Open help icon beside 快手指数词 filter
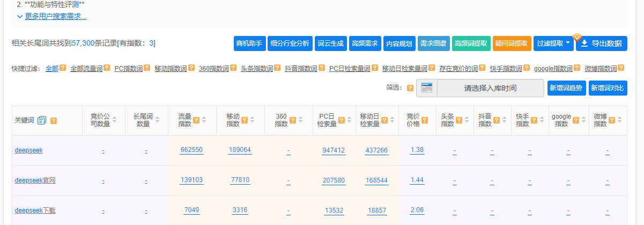Image resolution: width=644 pixels, height=225 pixels. pos(527,68)
